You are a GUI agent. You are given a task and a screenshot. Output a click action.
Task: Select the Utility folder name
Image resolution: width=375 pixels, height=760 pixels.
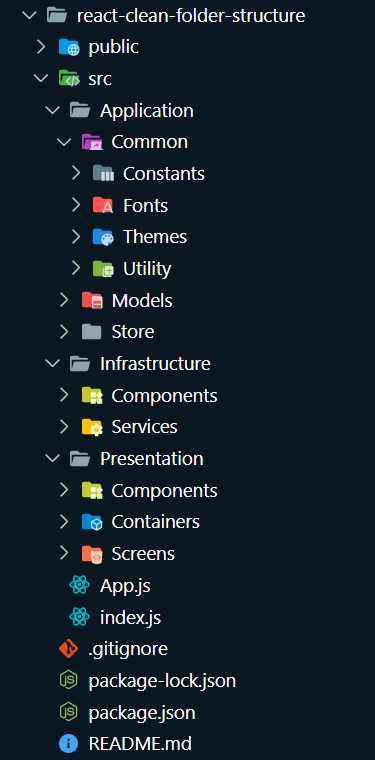click(147, 269)
